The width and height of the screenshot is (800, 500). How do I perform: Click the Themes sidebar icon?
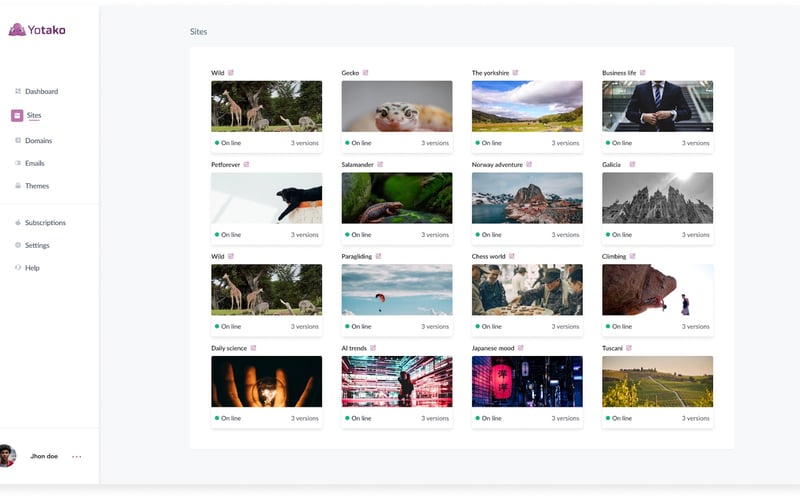click(18, 186)
